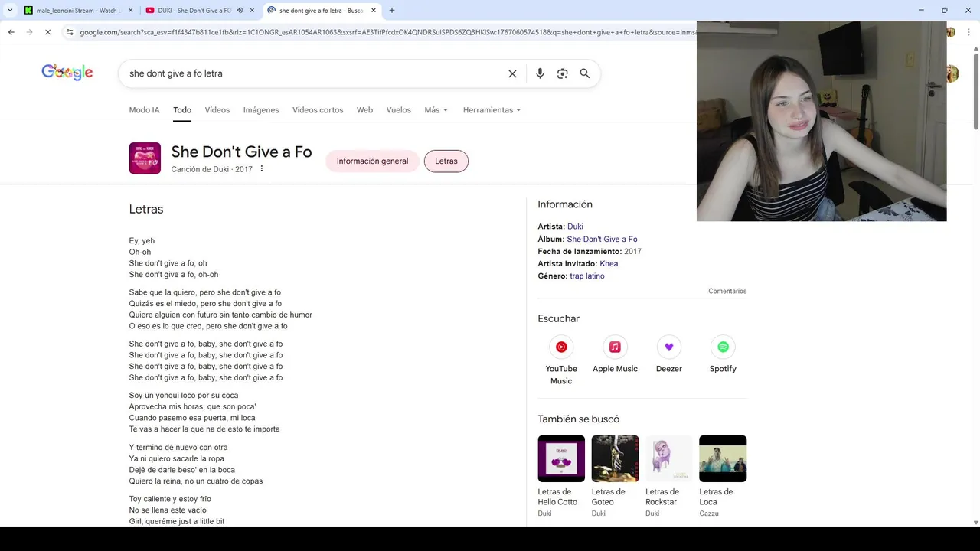The image size is (980, 551).
Task: Switch to the Imágenes tab
Action: click(261, 110)
